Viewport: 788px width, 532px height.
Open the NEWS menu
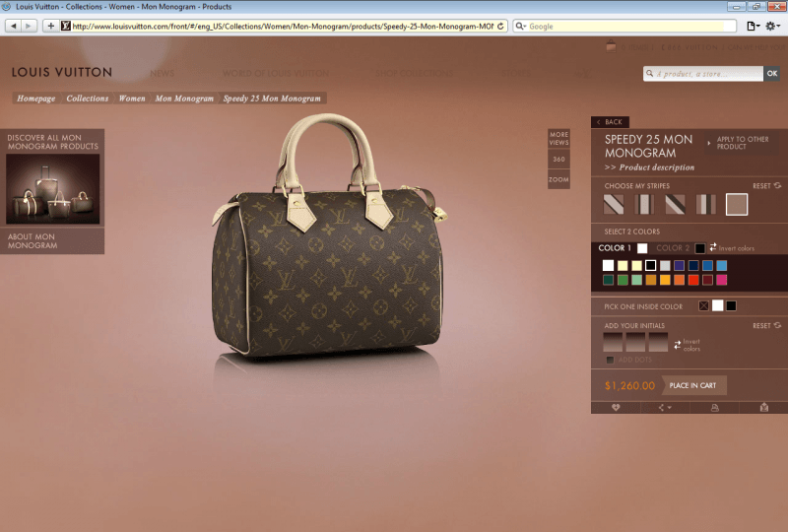[162, 74]
